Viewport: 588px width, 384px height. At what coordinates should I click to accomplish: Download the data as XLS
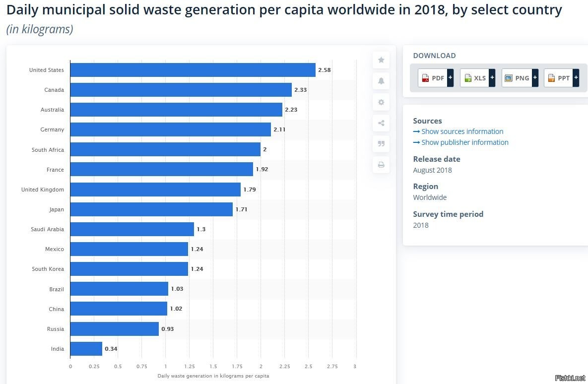click(474, 78)
